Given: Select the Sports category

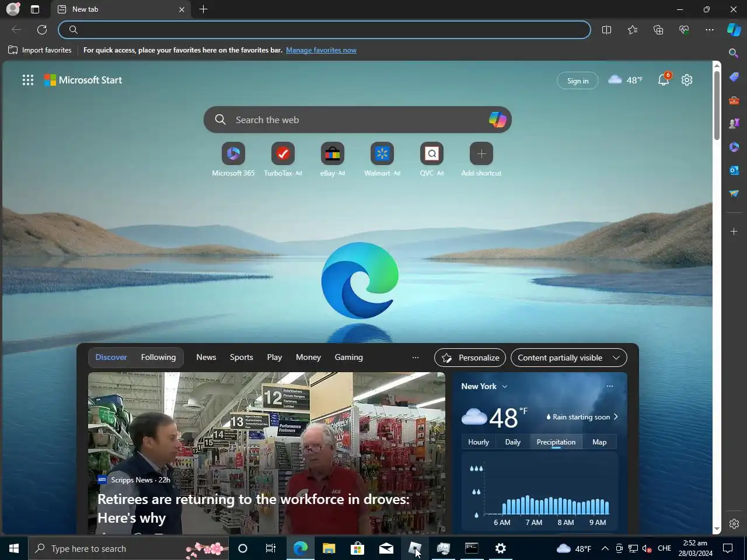Looking at the screenshot, I should [x=241, y=357].
